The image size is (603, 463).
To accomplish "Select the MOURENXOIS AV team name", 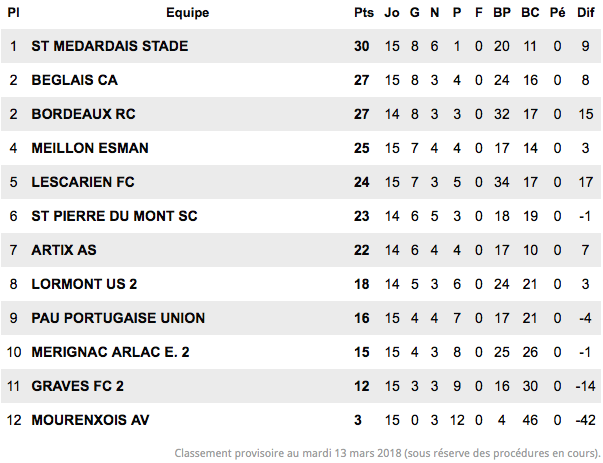I will (90, 420).
